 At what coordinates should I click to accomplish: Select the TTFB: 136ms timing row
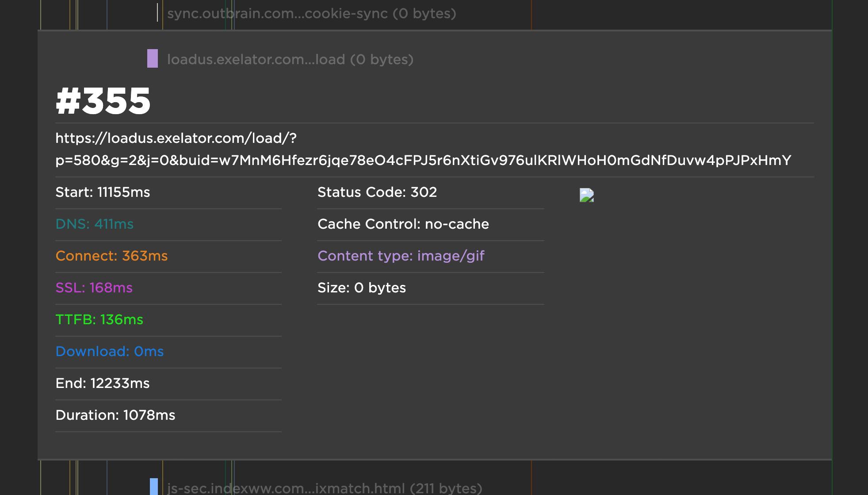coord(99,320)
